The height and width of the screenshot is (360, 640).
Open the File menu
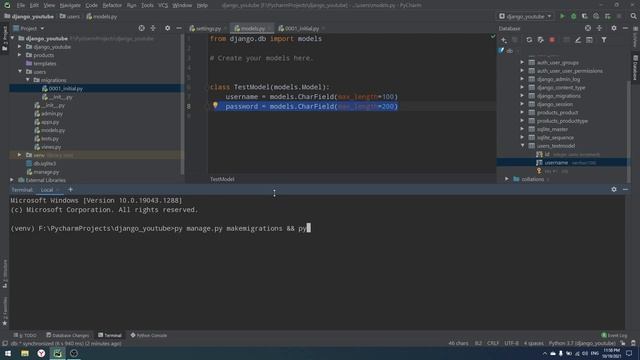tap(21, 5)
